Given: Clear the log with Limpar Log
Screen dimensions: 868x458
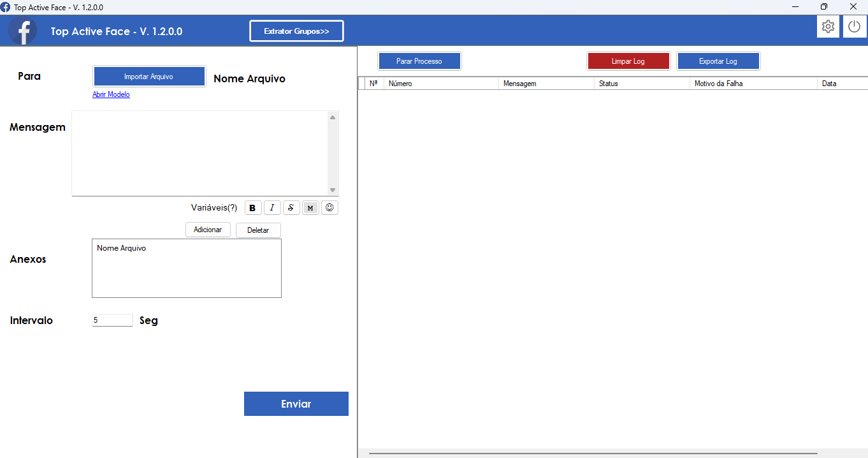Looking at the screenshot, I should pos(628,61).
